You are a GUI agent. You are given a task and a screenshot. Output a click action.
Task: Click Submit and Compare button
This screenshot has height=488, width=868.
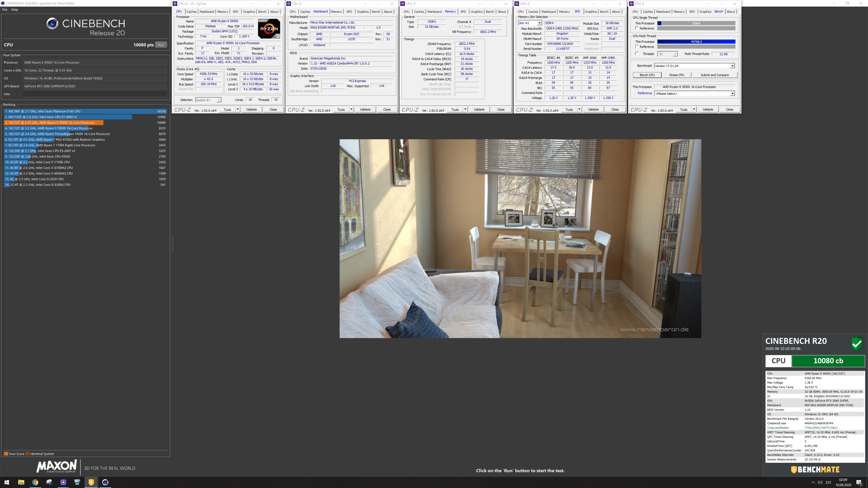coord(714,75)
